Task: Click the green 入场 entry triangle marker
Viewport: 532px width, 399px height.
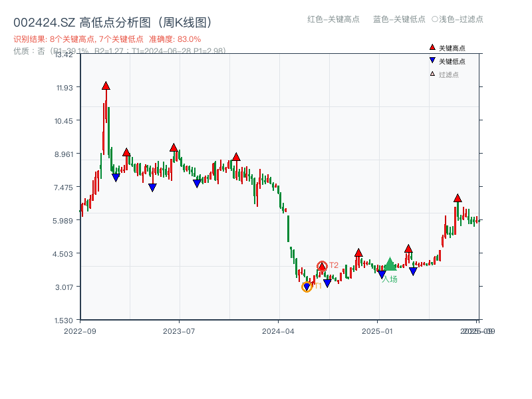Action: 390,265
